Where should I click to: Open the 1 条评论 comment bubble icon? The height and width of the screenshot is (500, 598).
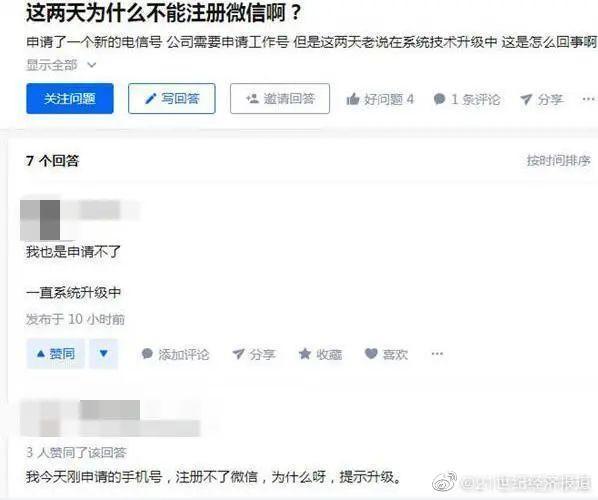tap(440, 99)
